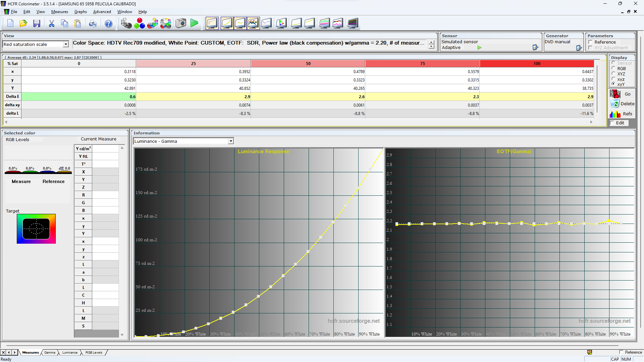
Task: Select the RGB display radio button
Action: coord(613,68)
